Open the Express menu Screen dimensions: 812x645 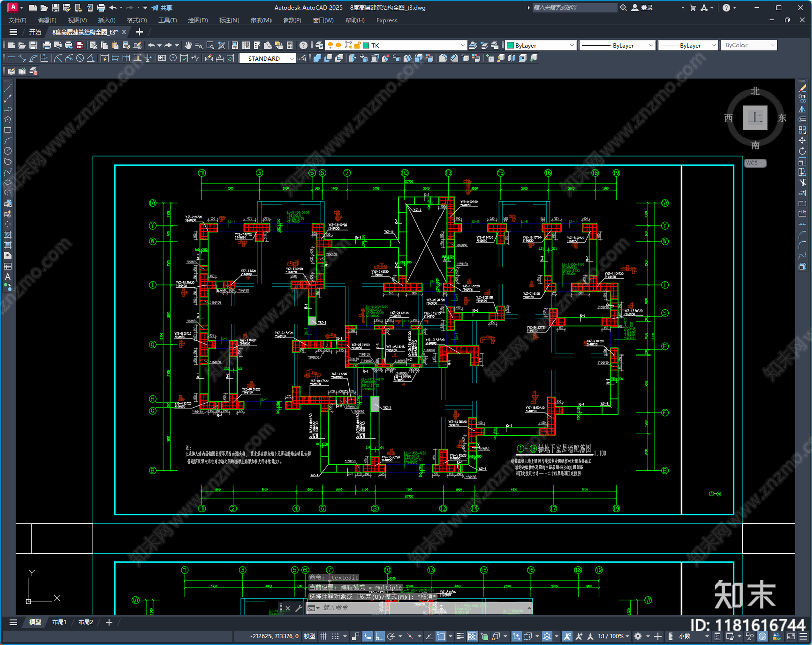(387, 20)
